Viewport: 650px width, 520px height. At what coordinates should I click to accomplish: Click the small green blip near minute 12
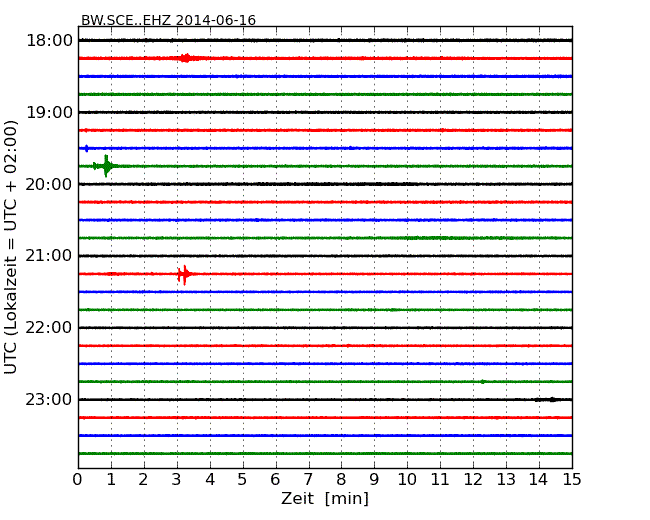coord(482,381)
